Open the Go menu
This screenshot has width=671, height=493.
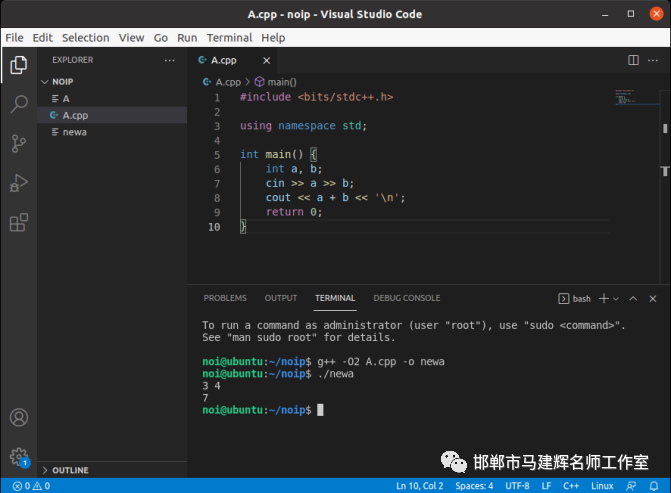tap(160, 38)
